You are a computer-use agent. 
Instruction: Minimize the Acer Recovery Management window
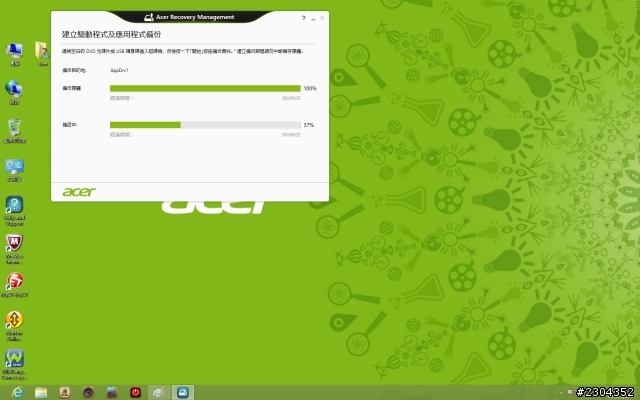click(313, 19)
